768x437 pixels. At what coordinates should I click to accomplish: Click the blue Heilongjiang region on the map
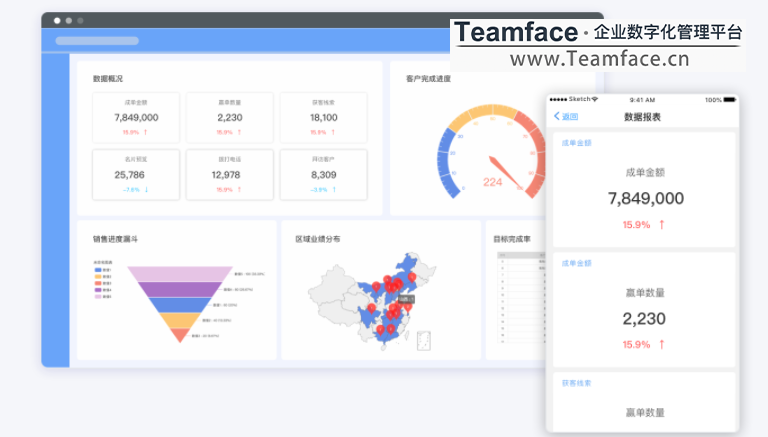pos(408,262)
